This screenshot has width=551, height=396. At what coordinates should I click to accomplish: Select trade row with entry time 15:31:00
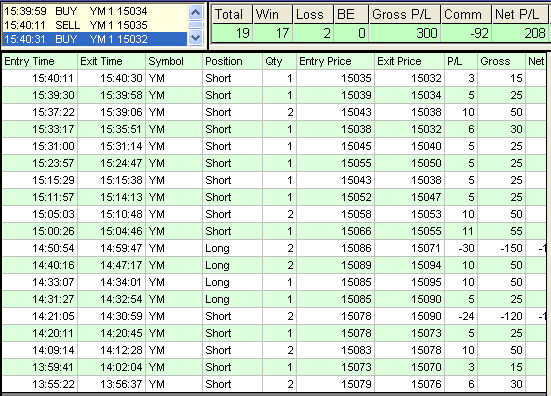tap(274, 146)
